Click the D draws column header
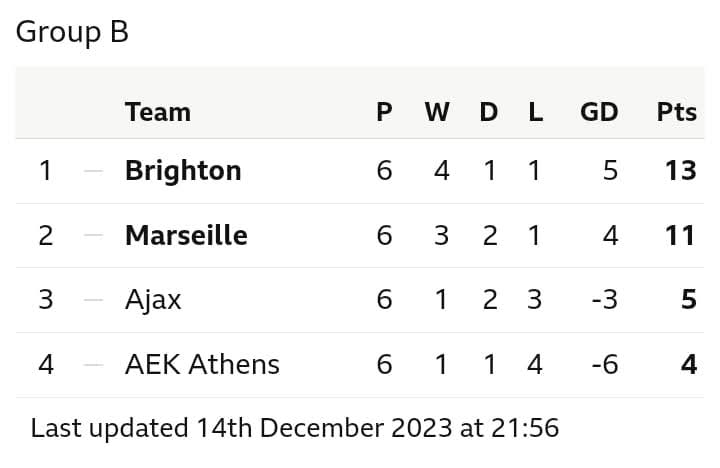The image size is (720, 468). coord(489,112)
